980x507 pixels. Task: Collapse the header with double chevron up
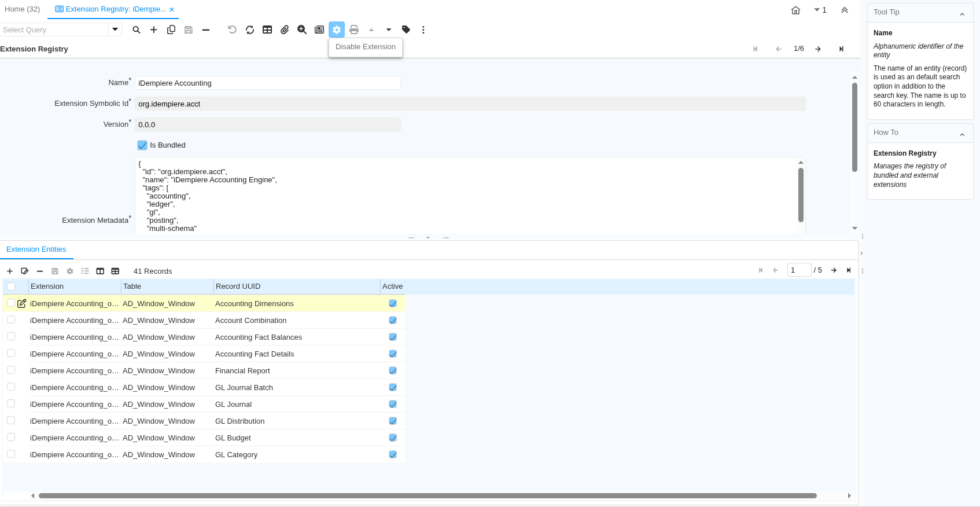[845, 10]
